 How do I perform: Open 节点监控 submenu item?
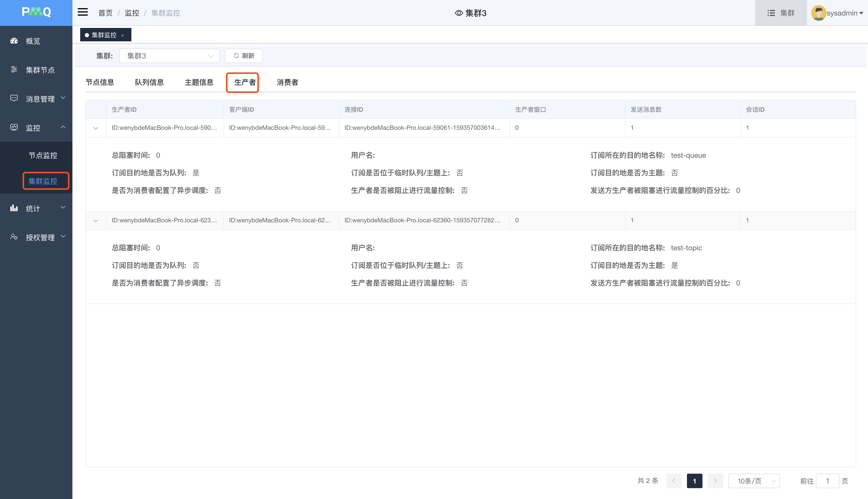coord(43,155)
